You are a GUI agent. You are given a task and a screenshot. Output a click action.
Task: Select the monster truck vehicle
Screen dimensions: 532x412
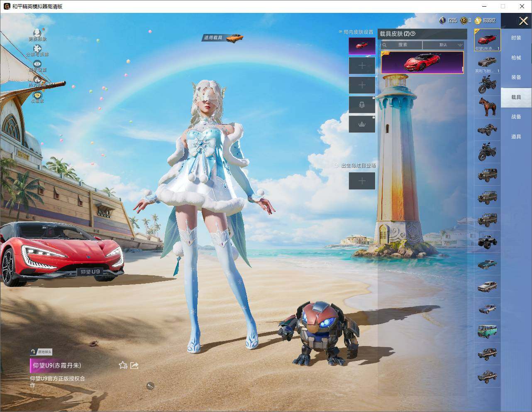(x=488, y=242)
